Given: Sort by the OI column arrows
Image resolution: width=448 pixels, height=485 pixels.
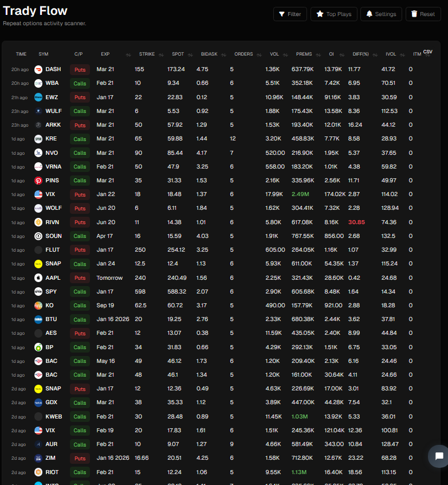Looking at the screenshot, I should (342, 54).
